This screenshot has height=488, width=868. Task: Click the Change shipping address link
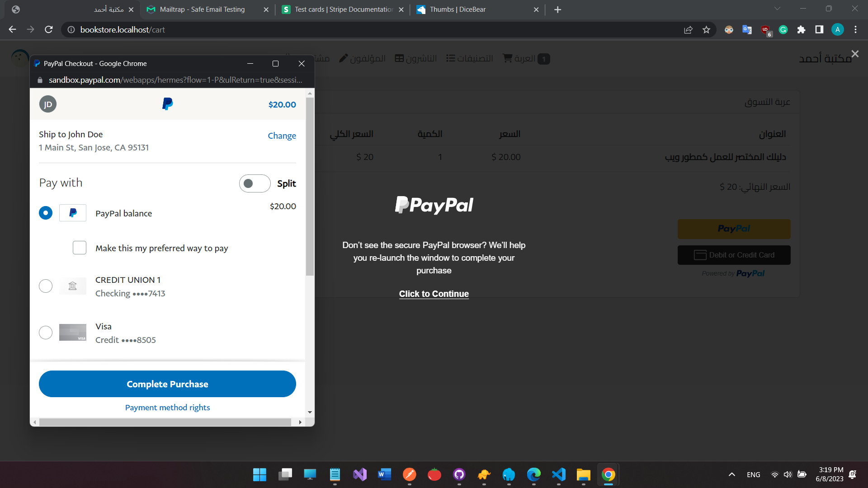tap(282, 136)
